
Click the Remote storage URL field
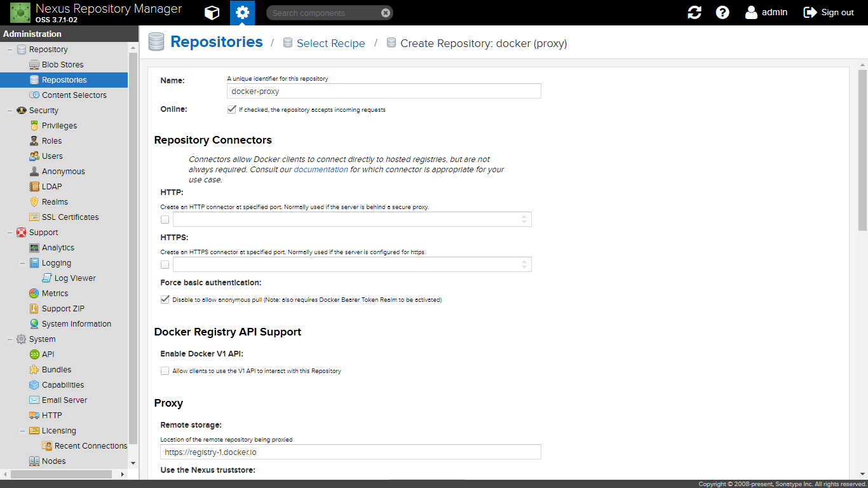click(x=351, y=452)
